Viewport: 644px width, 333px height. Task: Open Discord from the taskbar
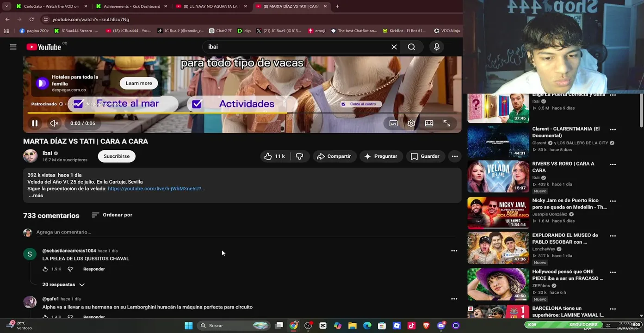pyautogui.click(x=441, y=326)
